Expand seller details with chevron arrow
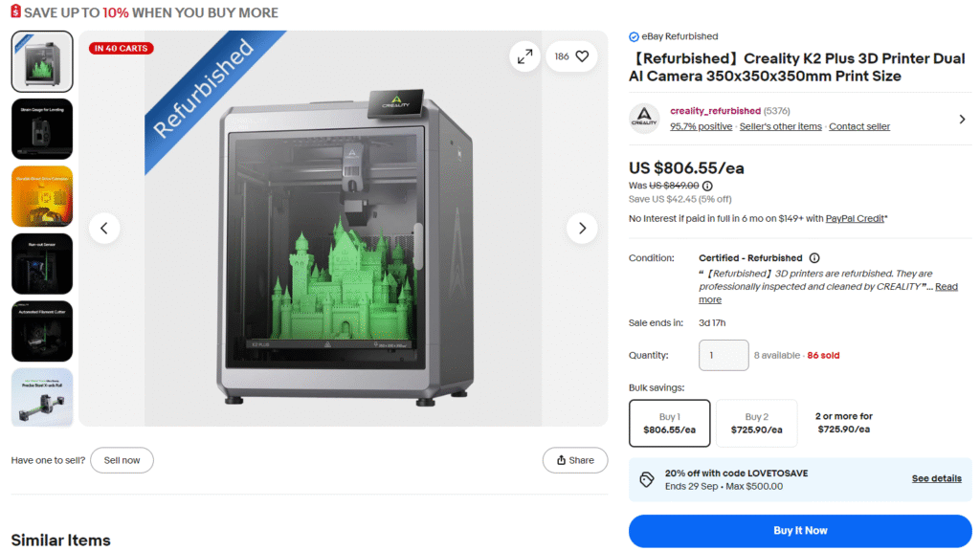This screenshot has height=551, width=980. click(962, 120)
